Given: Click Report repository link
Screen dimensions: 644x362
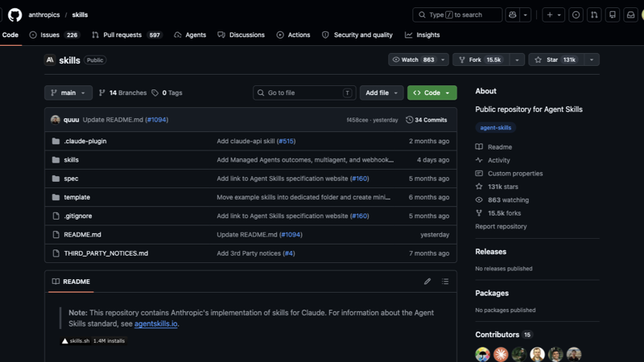Looking at the screenshot, I should [501, 226].
